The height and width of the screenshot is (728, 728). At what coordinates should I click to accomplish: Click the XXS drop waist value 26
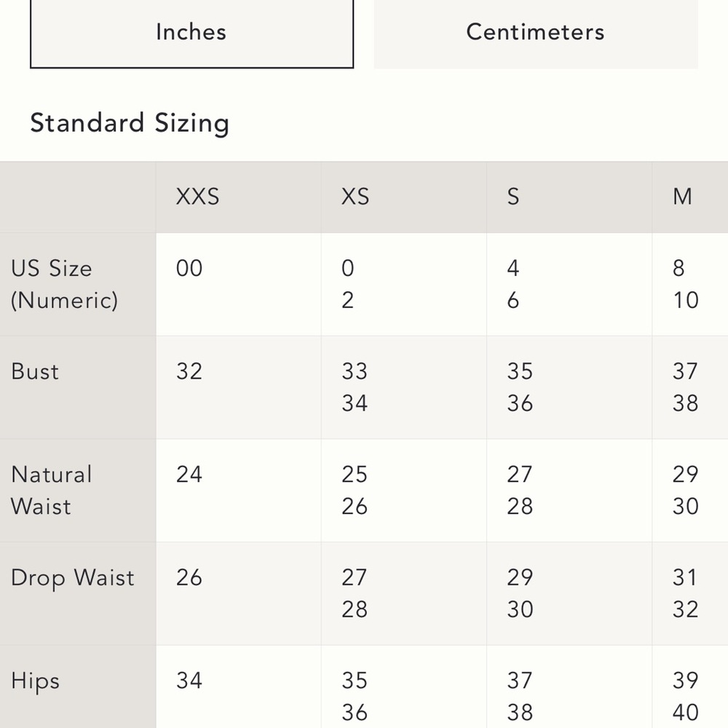tap(189, 577)
